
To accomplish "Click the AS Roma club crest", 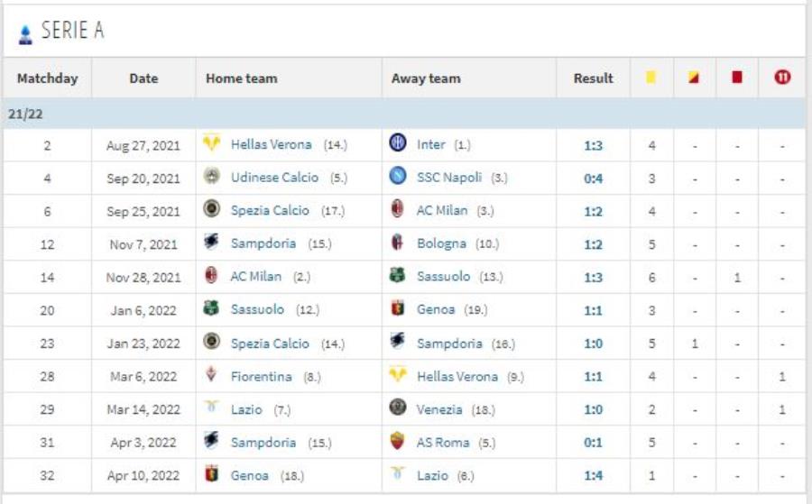I will click(x=397, y=441).
